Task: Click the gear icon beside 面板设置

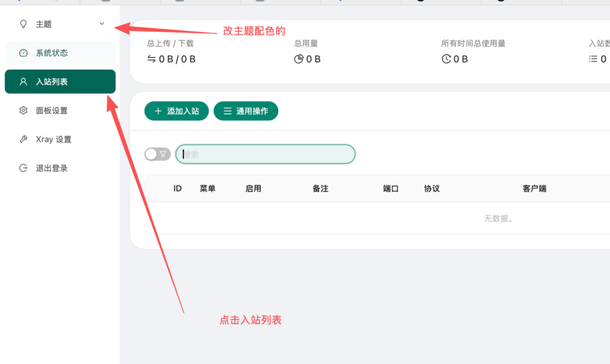Action: click(x=23, y=110)
